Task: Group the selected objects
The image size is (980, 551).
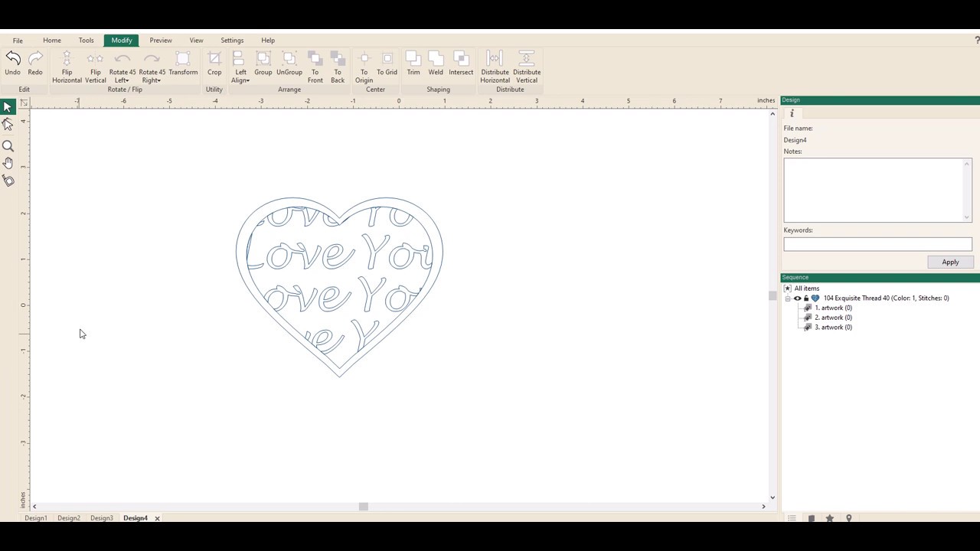Action: pyautogui.click(x=263, y=64)
